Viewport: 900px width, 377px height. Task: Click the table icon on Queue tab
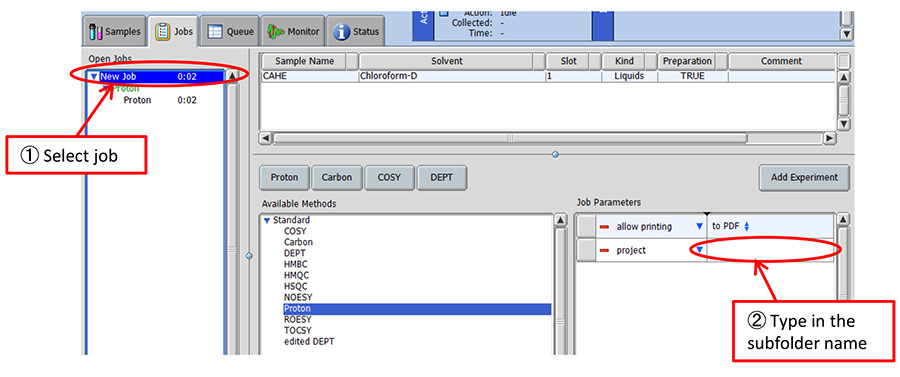[215, 32]
